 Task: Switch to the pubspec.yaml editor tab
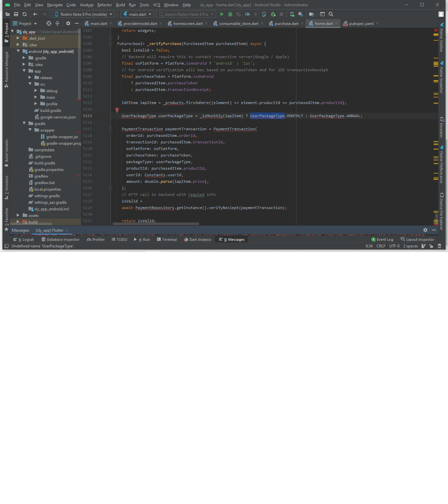click(x=361, y=24)
